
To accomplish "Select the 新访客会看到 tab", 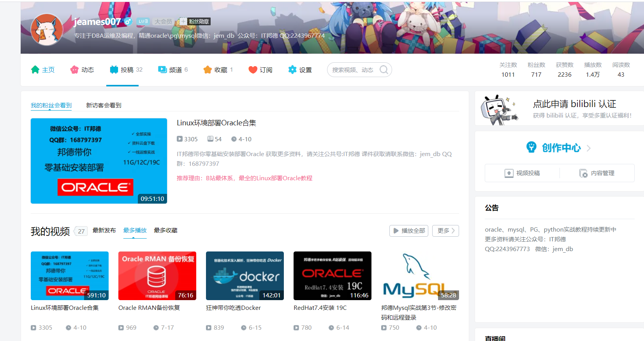I will 104,105.
